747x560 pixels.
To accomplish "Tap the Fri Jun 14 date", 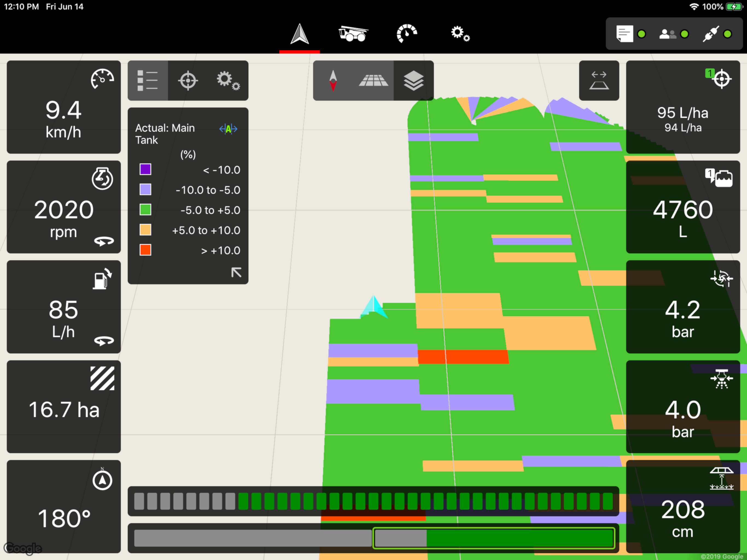I will [65, 6].
